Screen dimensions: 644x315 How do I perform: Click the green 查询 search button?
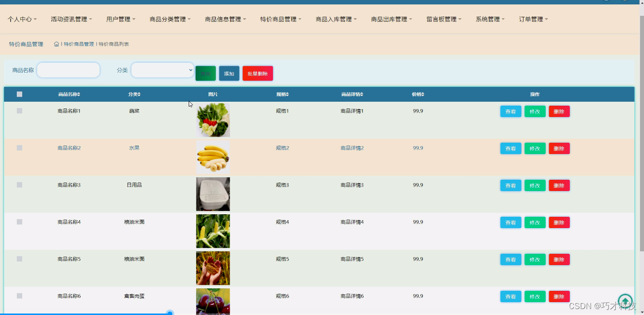pyautogui.click(x=205, y=73)
